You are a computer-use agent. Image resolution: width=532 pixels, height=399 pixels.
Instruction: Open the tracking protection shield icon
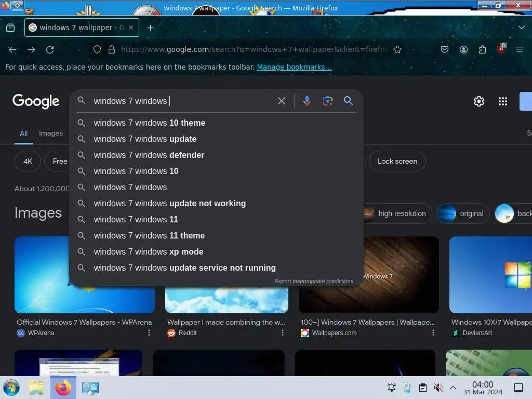pos(97,49)
